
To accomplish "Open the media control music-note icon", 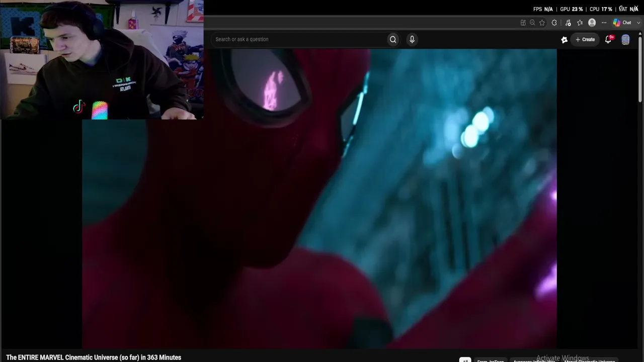I will point(568,23).
